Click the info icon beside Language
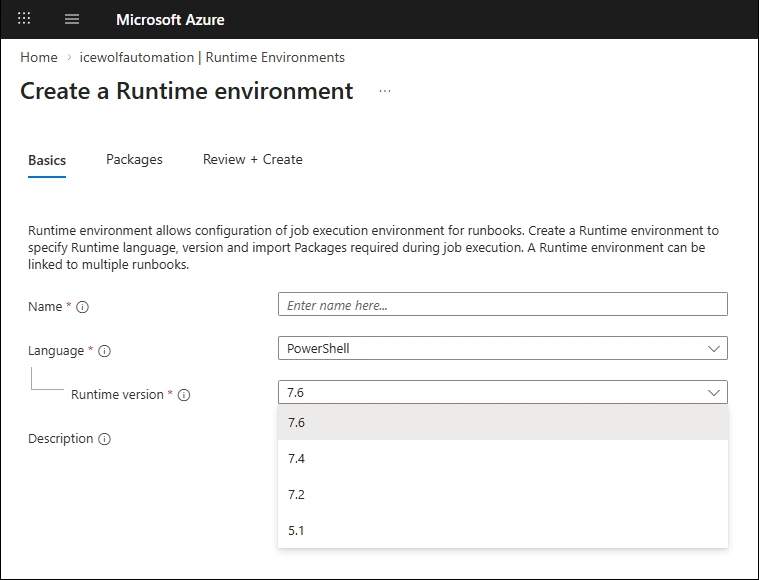This screenshot has width=759, height=580. coord(104,351)
